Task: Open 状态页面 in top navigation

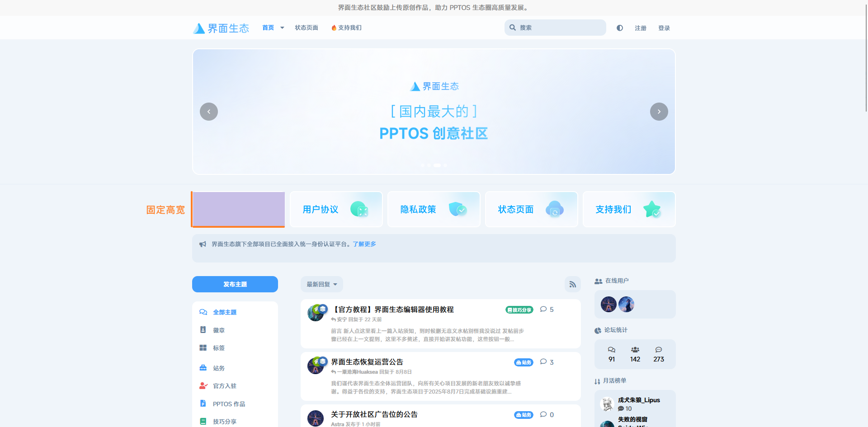Action: pos(306,28)
